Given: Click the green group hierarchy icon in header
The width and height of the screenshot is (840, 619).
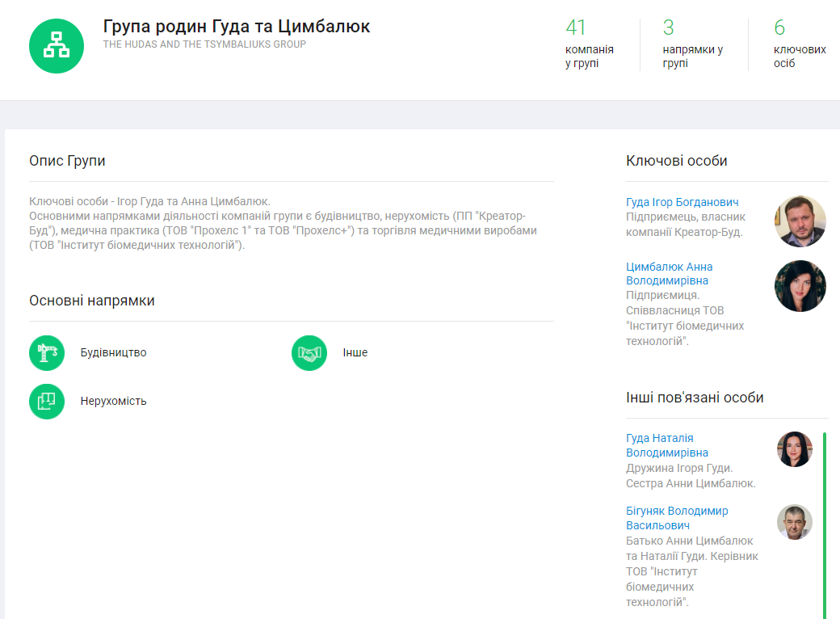Looking at the screenshot, I should 57,45.
